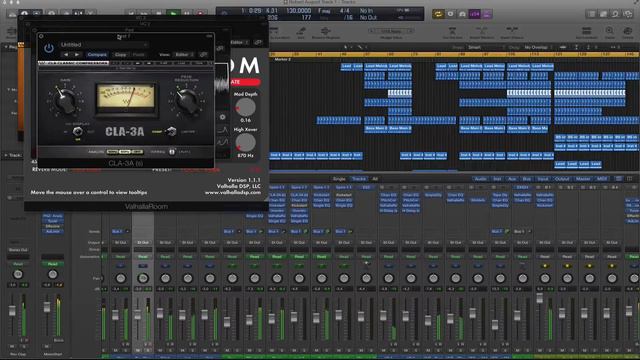This screenshot has height=360, width=640.
Task: Click the Analog 50Hz/60Hz/Off selector
Action: coord(124,152)
